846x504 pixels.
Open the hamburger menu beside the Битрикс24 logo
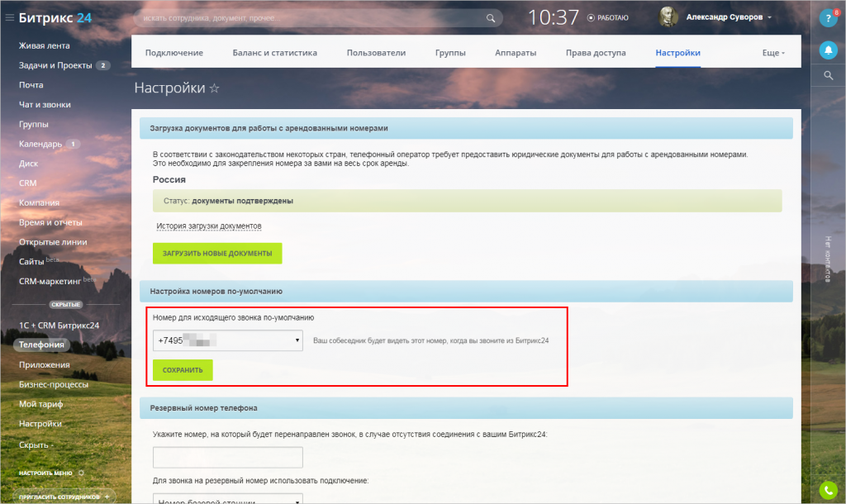[9, 17]
